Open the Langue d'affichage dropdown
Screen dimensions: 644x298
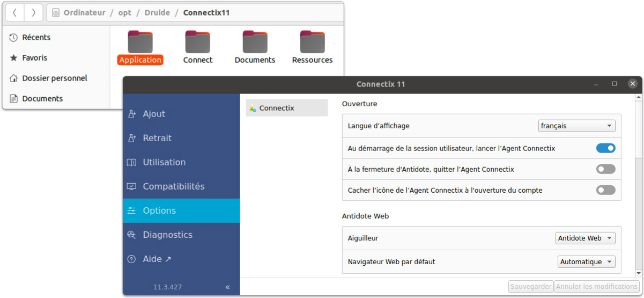click(x=576, y=126)
